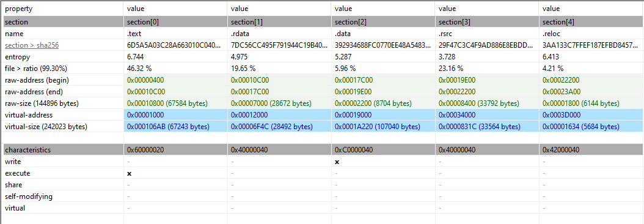Select sha256 hash starting 392934688FC0
Viewport: 644px width, 224px height.
coord(383,45)
